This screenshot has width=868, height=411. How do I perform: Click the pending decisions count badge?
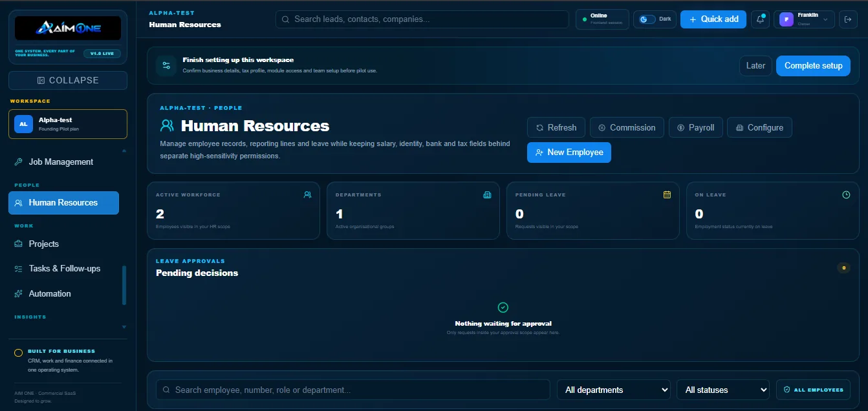click(843, 268)
